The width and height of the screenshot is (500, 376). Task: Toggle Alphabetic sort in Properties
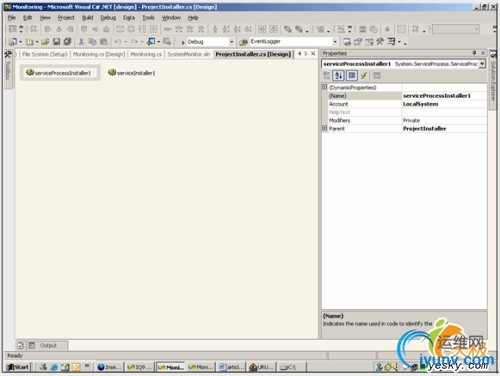(x=338, y=76)
